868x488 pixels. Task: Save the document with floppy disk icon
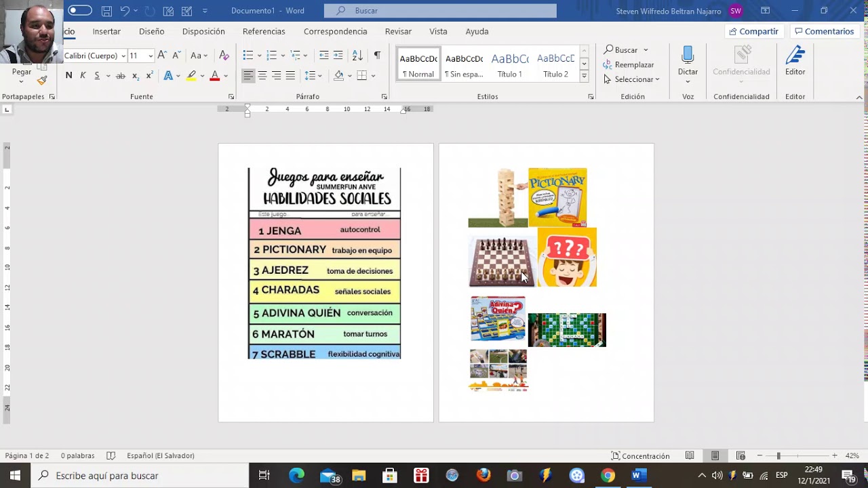pyautogui.click(x=106, y=11)
